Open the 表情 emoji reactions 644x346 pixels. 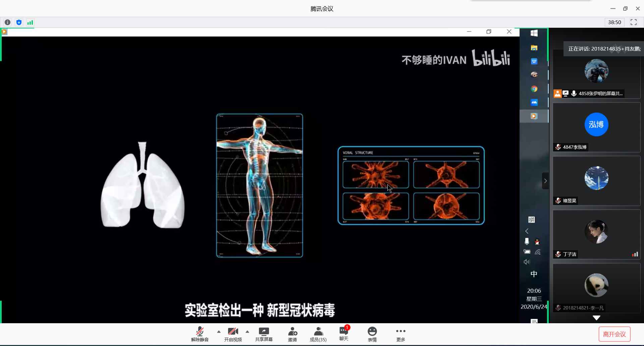(372, 334)
